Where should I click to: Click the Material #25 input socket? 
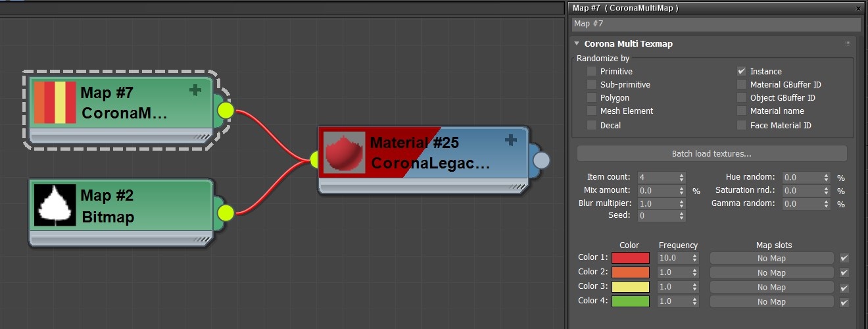click(314, 159)
